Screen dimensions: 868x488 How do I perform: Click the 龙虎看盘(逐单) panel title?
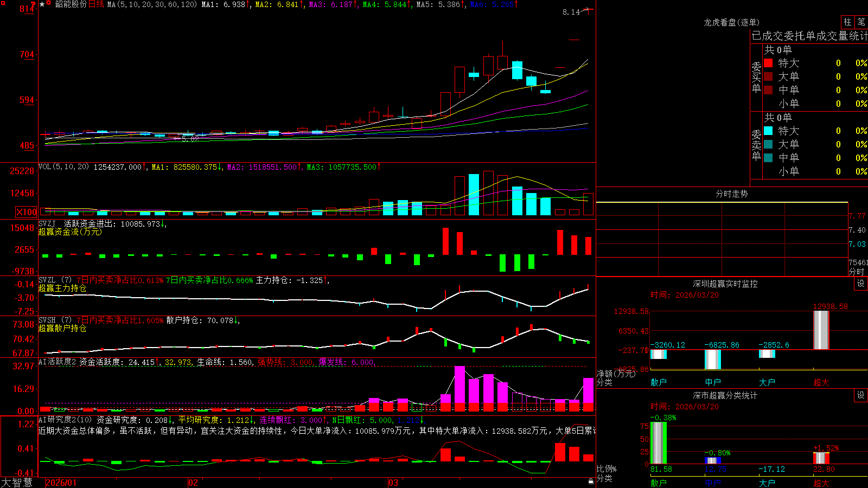click(731, 22)
